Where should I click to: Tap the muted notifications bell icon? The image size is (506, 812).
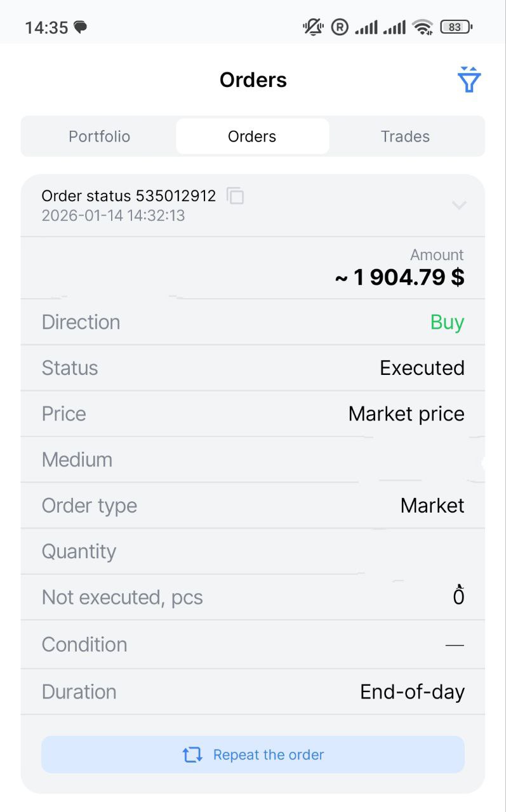click(313, 27)
